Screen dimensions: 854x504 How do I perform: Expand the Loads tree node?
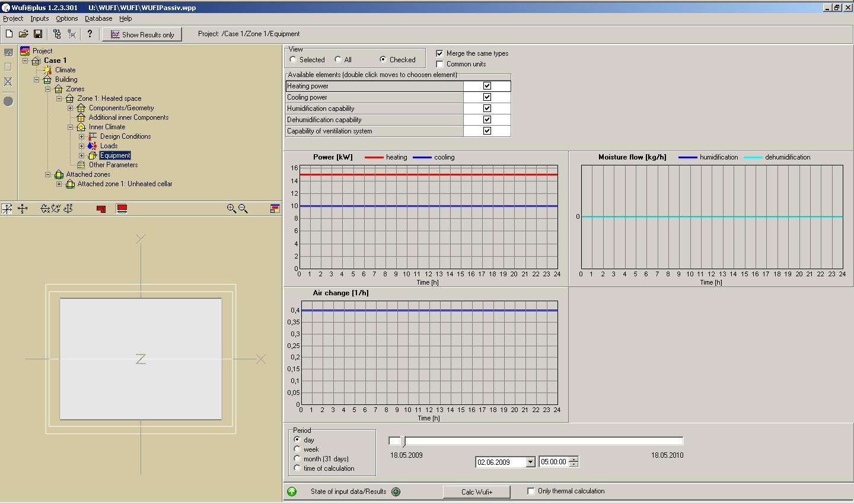pos(82,146)
